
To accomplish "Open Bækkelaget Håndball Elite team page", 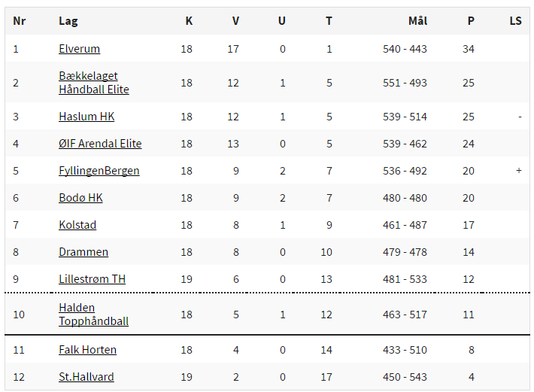I will (94, 83).
